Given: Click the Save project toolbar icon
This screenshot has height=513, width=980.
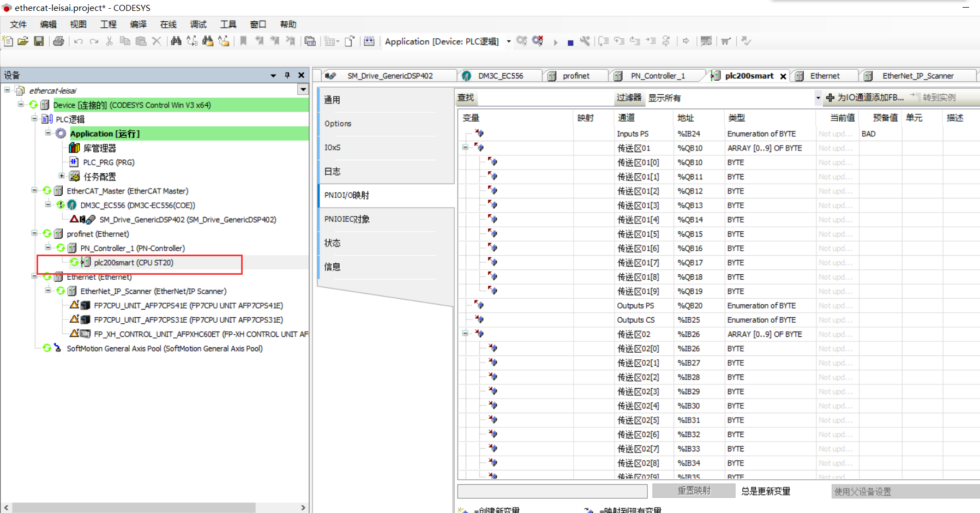Looking at the screenshot, I should coord(39,41).
